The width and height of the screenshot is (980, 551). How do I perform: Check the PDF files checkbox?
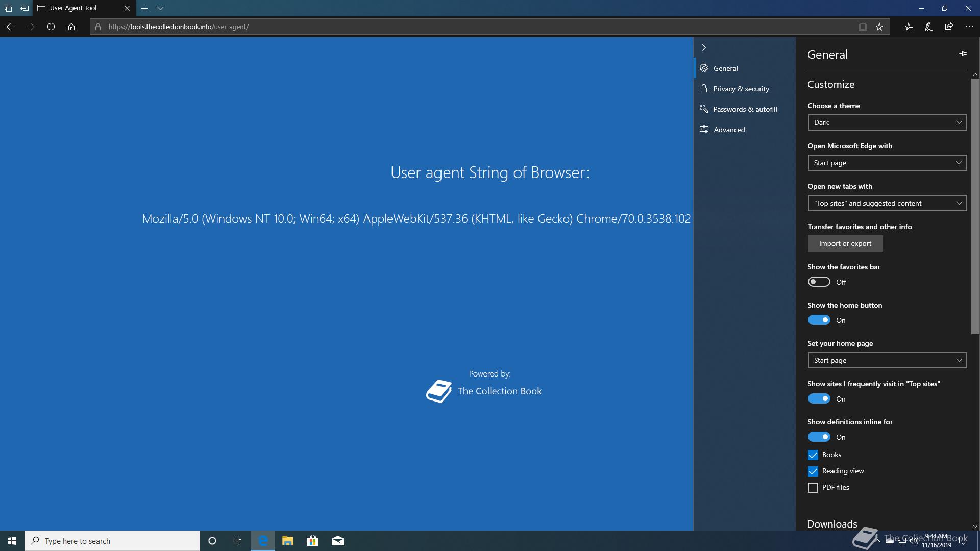pos(813,488)
